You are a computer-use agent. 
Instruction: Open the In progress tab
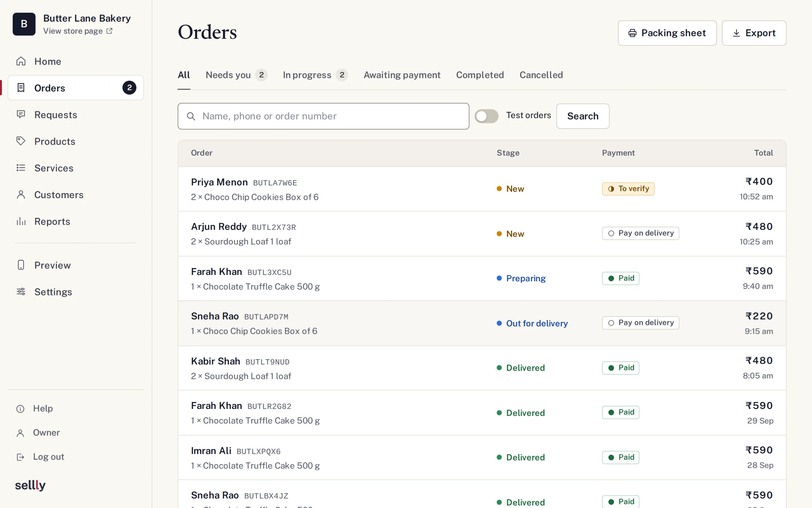click(x=315, y=75)
